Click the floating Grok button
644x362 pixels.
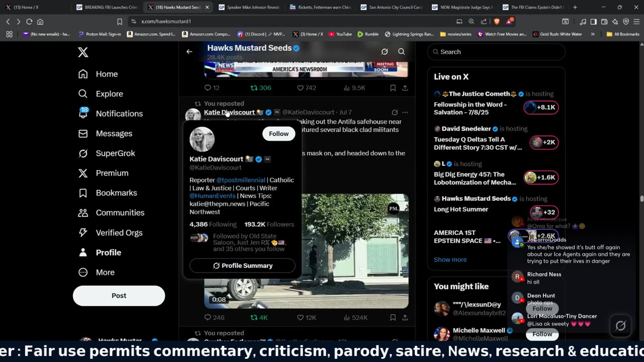click(621, 326)
